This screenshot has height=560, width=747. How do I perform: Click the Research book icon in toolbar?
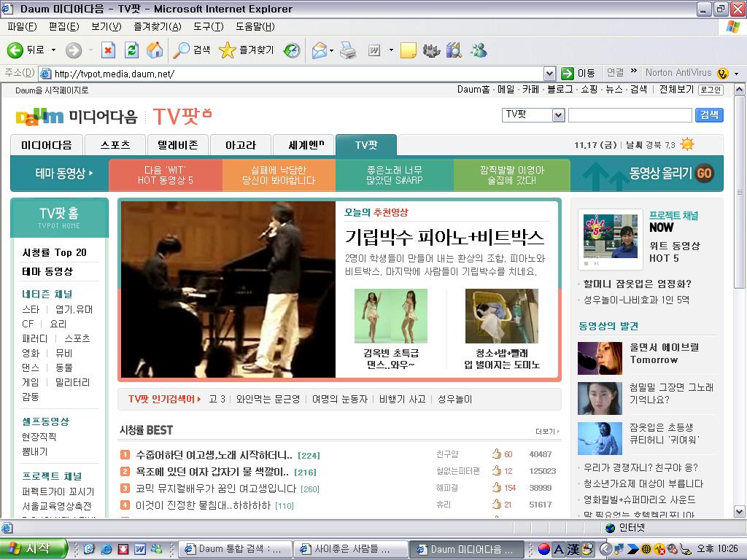tap(454, 50)
